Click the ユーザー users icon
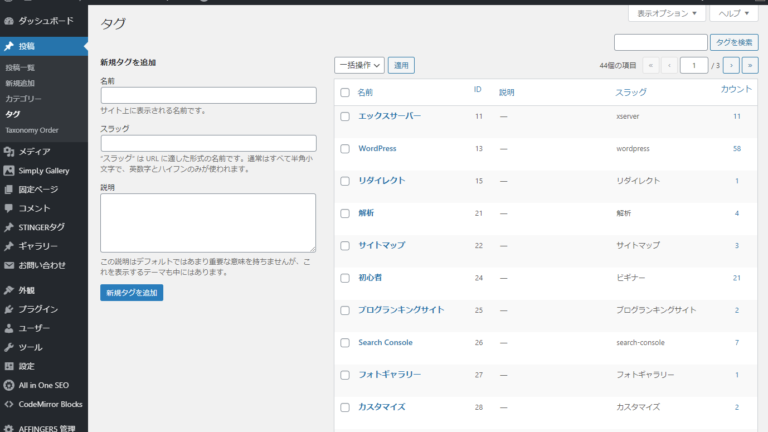This screenshot has width=768, height=432. click(9, 328)
